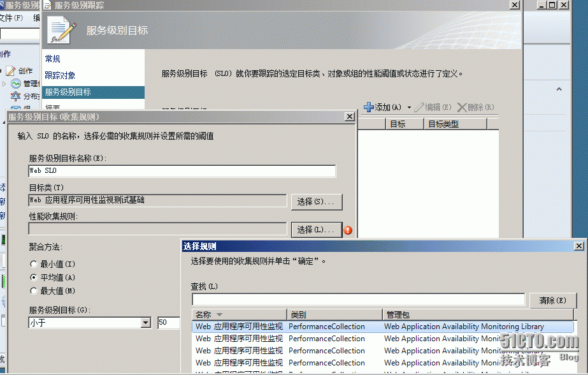Open the Add (添加) dropdown arrow
588x375 pixels.
click(409, 108)
